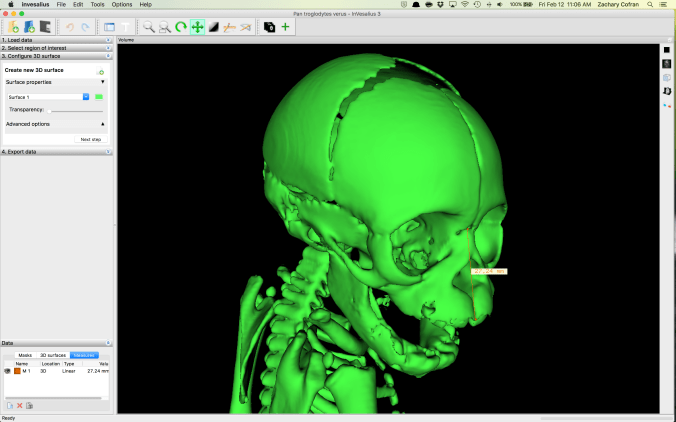Switch to the 3D surfaces tab
This screenshot has width=676, height=422.
(53, 355)
